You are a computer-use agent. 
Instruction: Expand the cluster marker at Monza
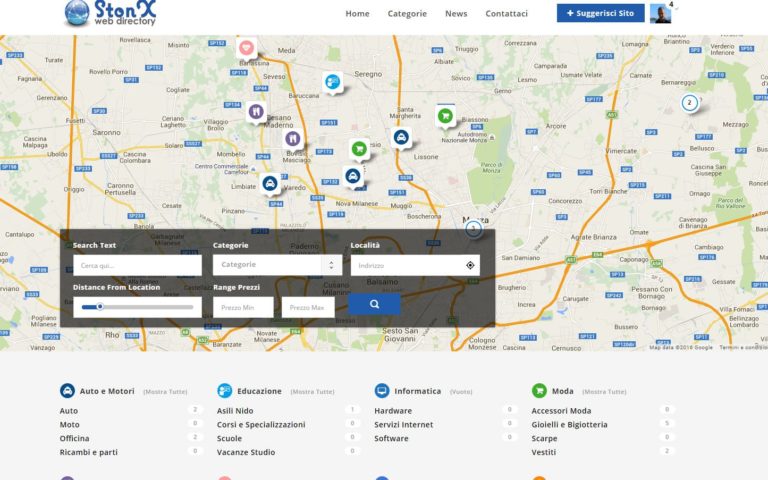[473, 228]
